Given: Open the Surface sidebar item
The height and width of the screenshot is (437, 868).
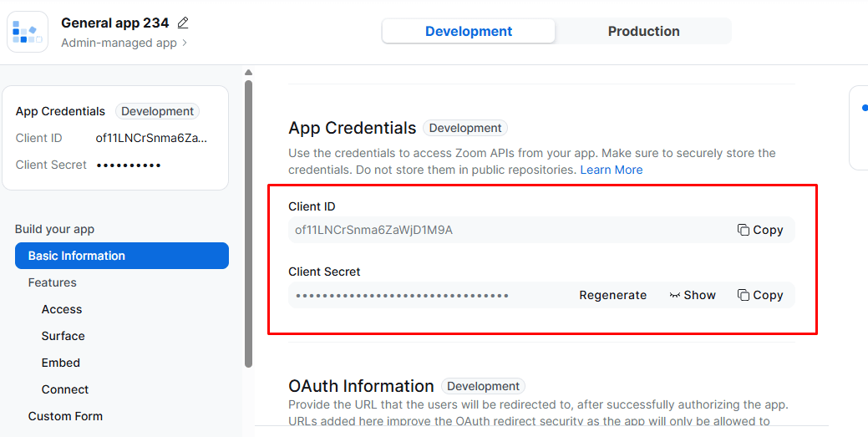Looking at the screenshot, I should click(x=63, y=336).
